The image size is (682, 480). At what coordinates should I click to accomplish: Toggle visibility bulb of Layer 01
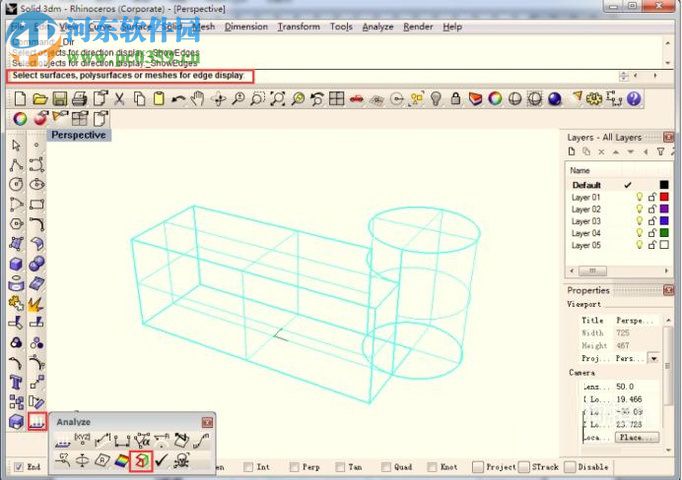[639, 197]
